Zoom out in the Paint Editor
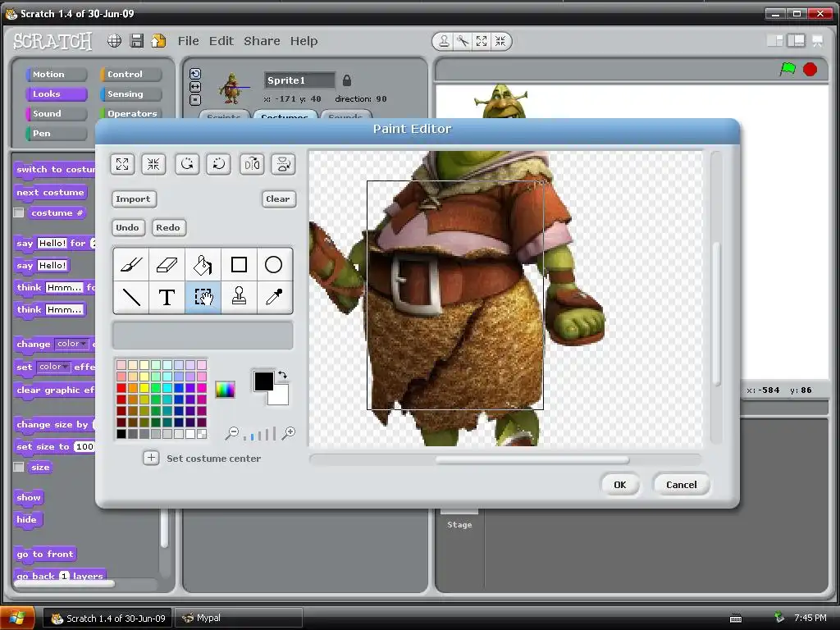 pyautogui.click(x=232, y=433)
